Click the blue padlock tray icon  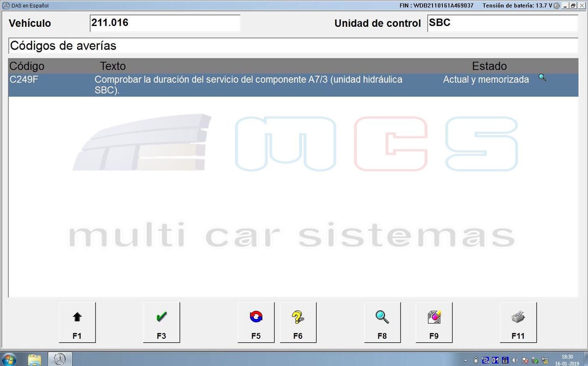pyautogui.click(x=505, y=360)
